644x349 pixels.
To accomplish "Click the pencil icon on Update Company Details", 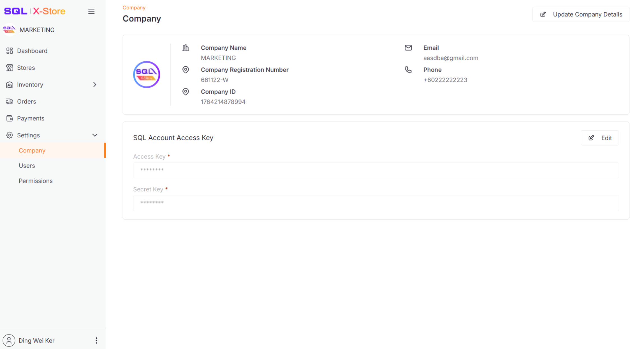I will pos(543,14).
